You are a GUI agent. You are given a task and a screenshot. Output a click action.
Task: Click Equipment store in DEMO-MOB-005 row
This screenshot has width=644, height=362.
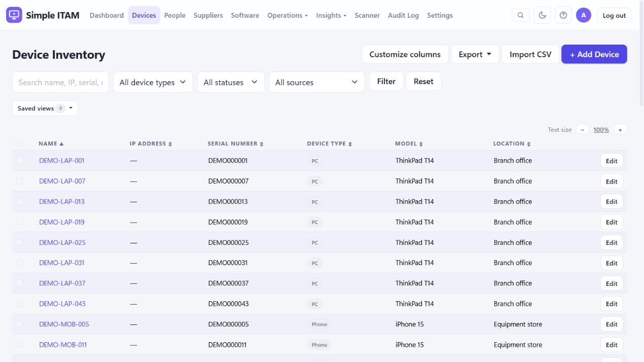tap(518, 324)
